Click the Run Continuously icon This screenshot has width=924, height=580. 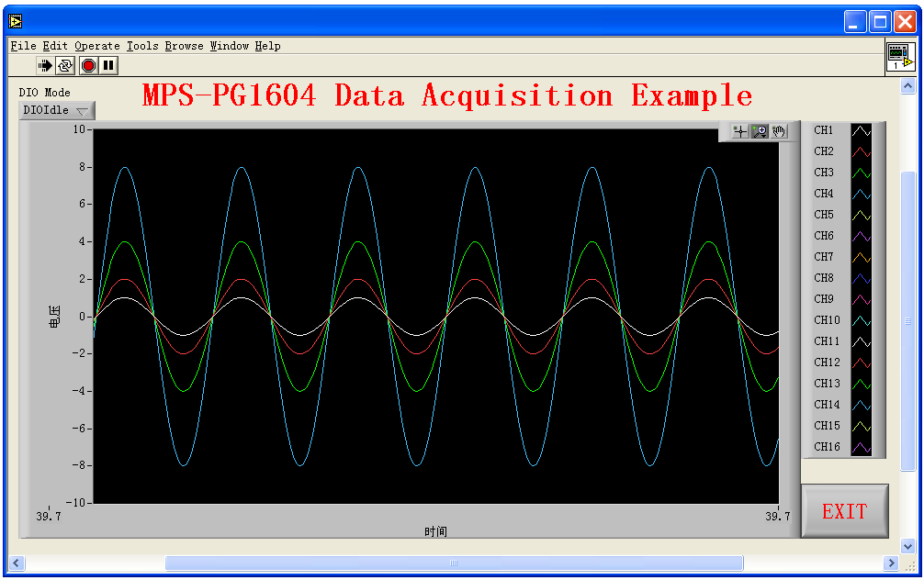click(x=65, y=65)
